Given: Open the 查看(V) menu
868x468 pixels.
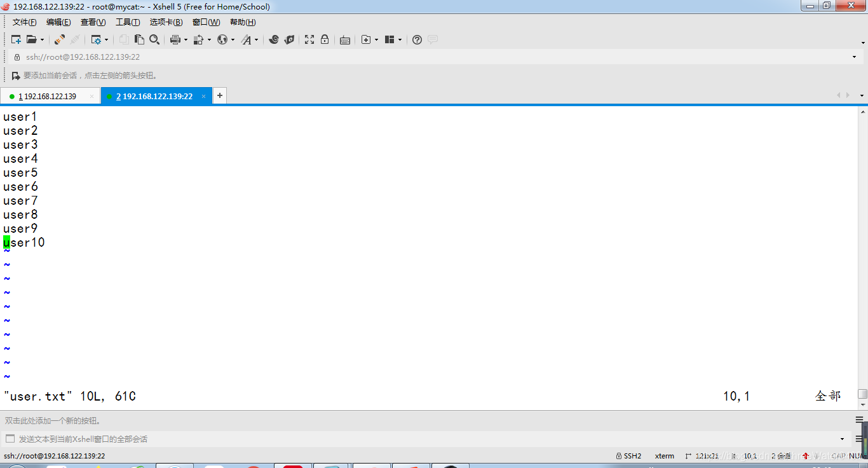Looking at the screenshot, I should [93, 22].
